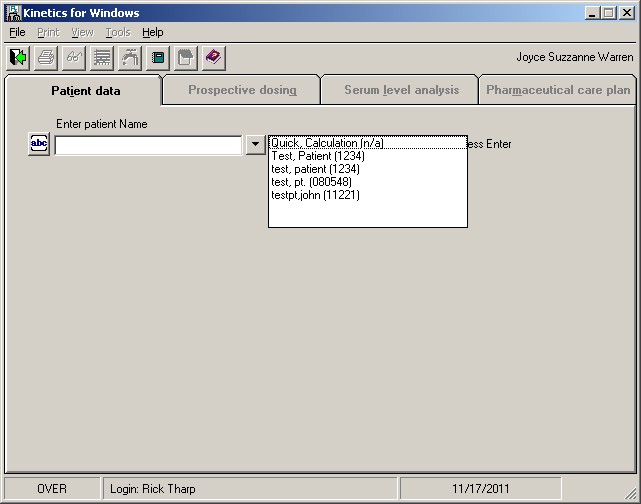Click the printer icon in toolbar
641x504 pixels.
click(x=46, y=58)
